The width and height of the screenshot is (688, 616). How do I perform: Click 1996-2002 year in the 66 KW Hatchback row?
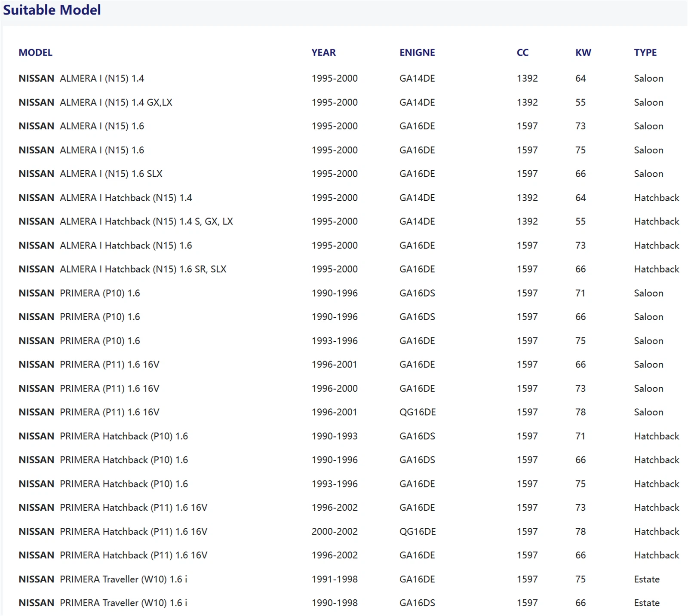335,555
